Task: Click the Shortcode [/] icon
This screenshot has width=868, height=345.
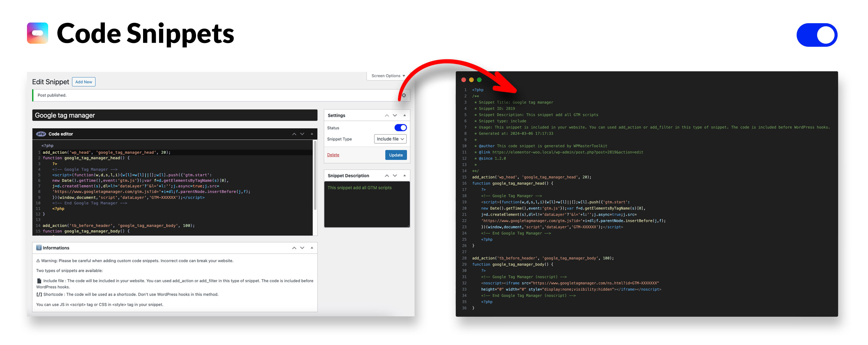Action: tap(39, 294)
